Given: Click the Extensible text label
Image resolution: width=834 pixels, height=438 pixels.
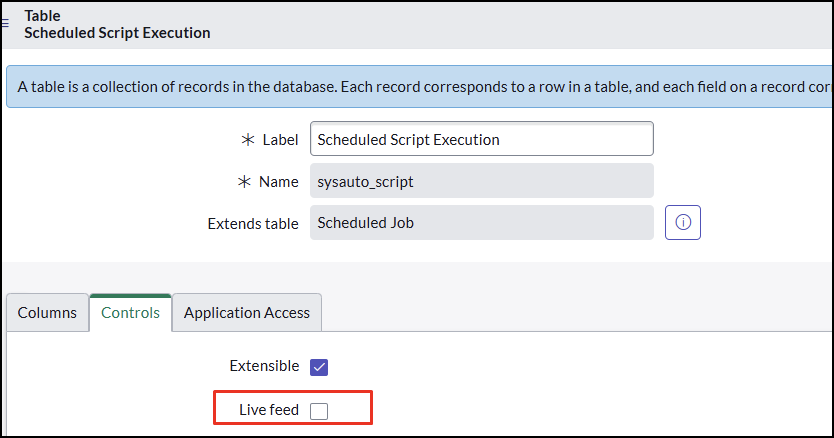Looking at the screenshot, I should tap(264, 366).
